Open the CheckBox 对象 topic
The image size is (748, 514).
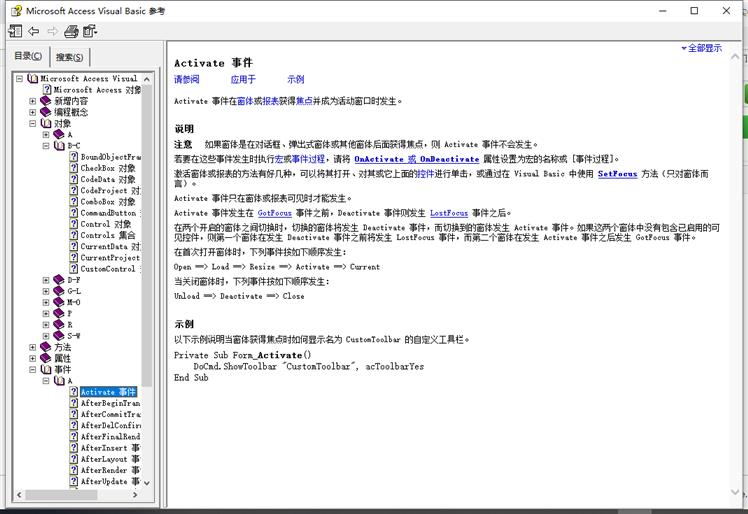[108, 168]
